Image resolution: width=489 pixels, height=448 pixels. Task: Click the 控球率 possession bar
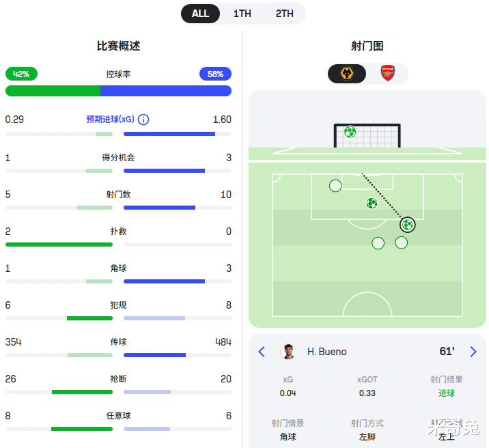118,91
